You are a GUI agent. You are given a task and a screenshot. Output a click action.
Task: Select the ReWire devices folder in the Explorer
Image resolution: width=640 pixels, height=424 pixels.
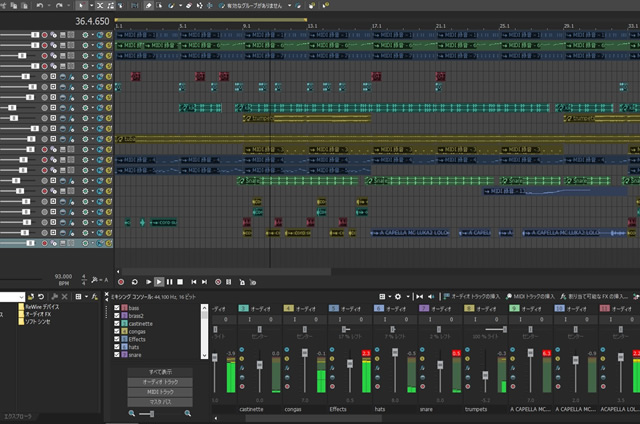[39, 306]
